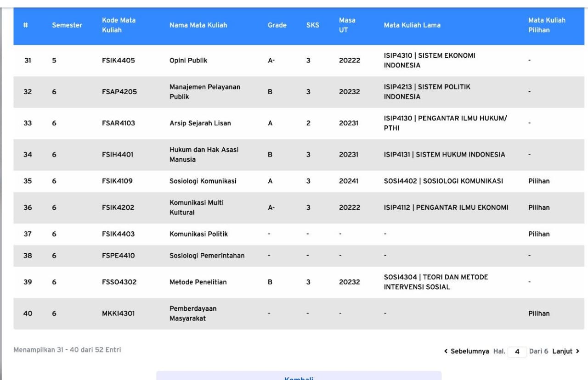The height and width of the screenshot is (380, 588).
Task: Click Hukum dan Hak Asasi Manusia
Action: click(x=204, y=155)
